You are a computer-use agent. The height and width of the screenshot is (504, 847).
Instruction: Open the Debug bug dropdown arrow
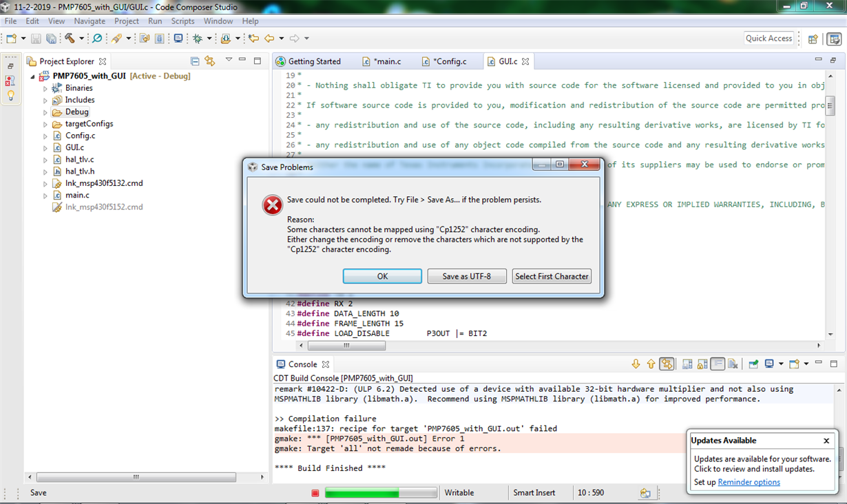click(209, 39)
